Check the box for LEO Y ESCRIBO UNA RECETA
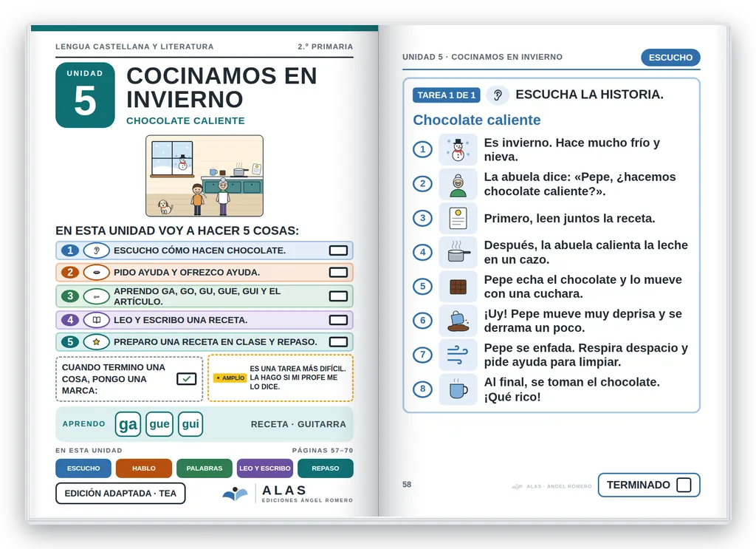Viewport: 756px width, 549px height. click(338, 320)
